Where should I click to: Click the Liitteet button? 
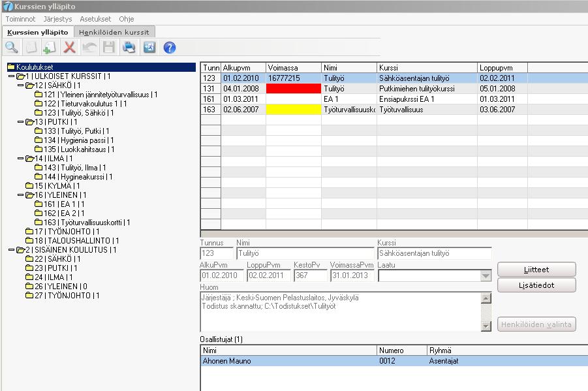(x=536, y=270)
